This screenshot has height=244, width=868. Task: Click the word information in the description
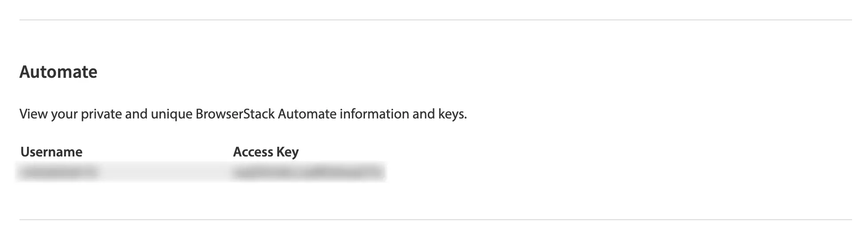[374, 114]
